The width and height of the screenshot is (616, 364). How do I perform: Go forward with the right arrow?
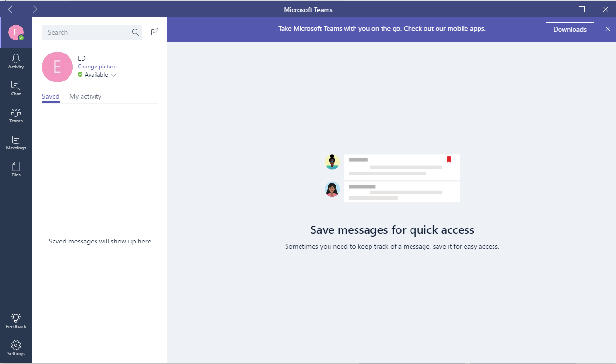coord(35,9)
